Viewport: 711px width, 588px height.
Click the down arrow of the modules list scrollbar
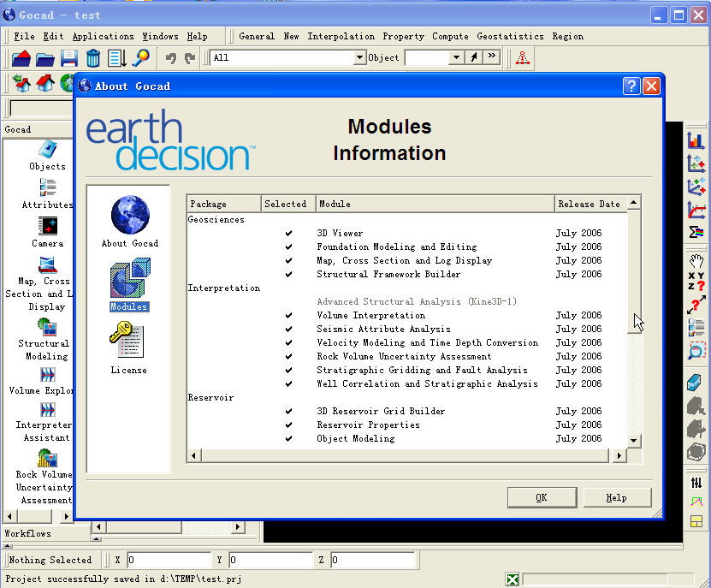634,441
